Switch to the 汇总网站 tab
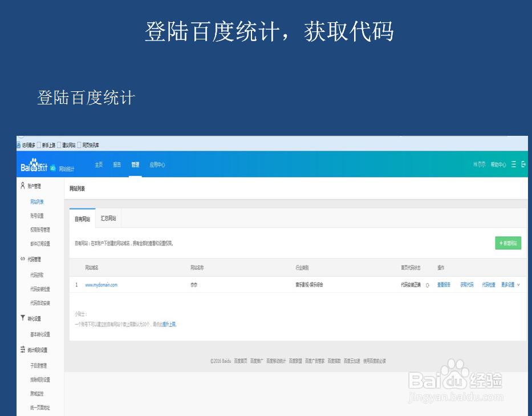 click(x=108, y=217)
